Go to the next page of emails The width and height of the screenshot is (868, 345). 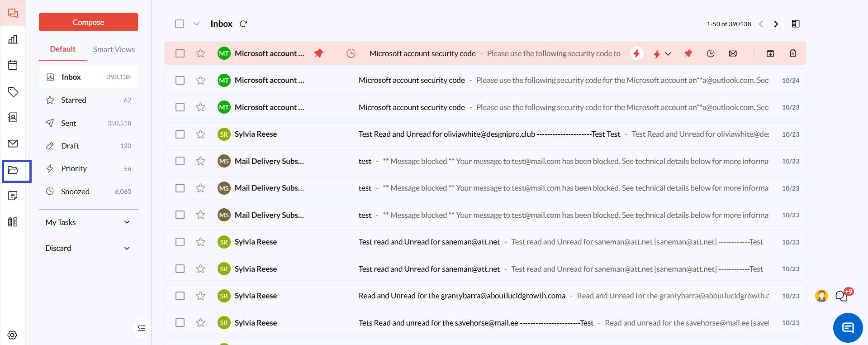tap(776, 24)
